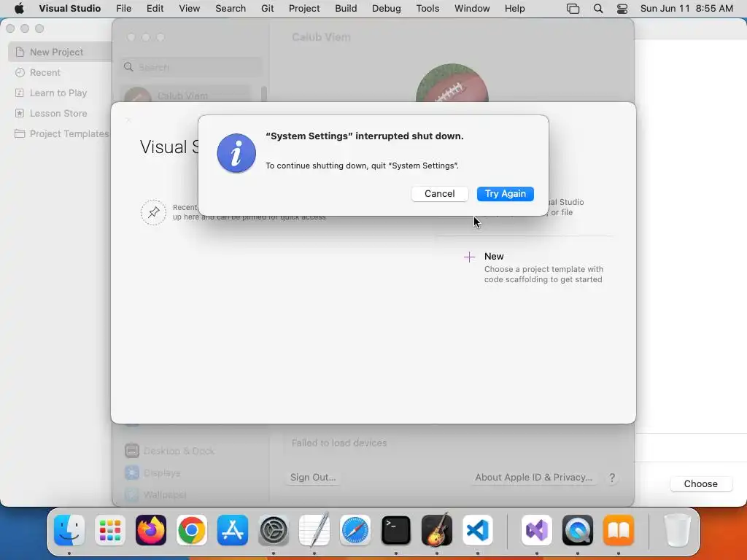Open Google Chrome from the Dock
This screenshot has width=747, height=560.
tap(192, 530)
